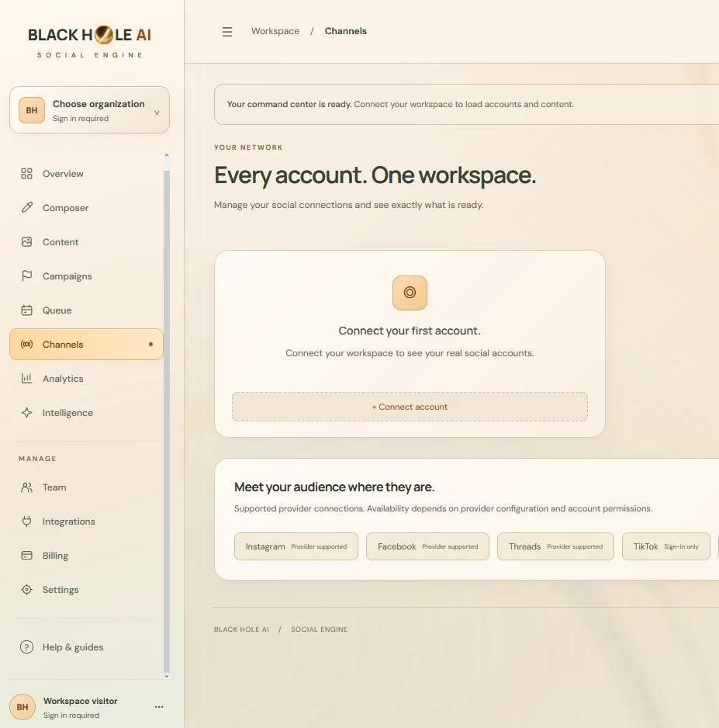Click the Workspace visitor profile

pyautogui.click(x=89, y=706)
